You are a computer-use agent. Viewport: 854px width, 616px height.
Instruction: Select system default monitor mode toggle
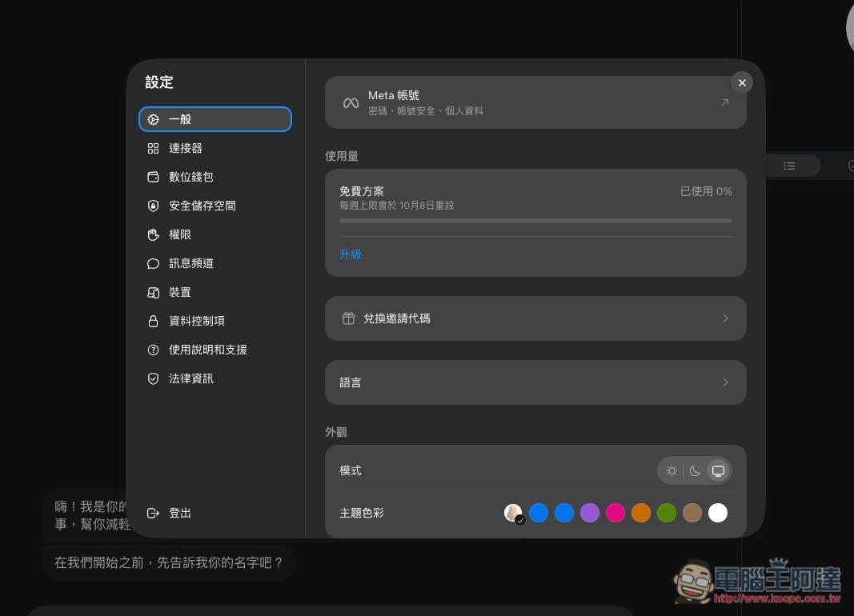coord(719,470)
